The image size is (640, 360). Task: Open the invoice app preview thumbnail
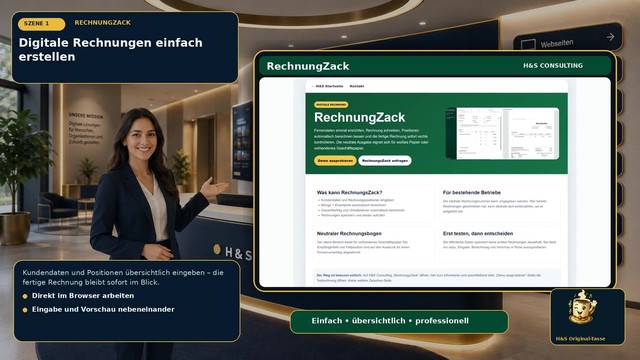click(x=503, y=133)
